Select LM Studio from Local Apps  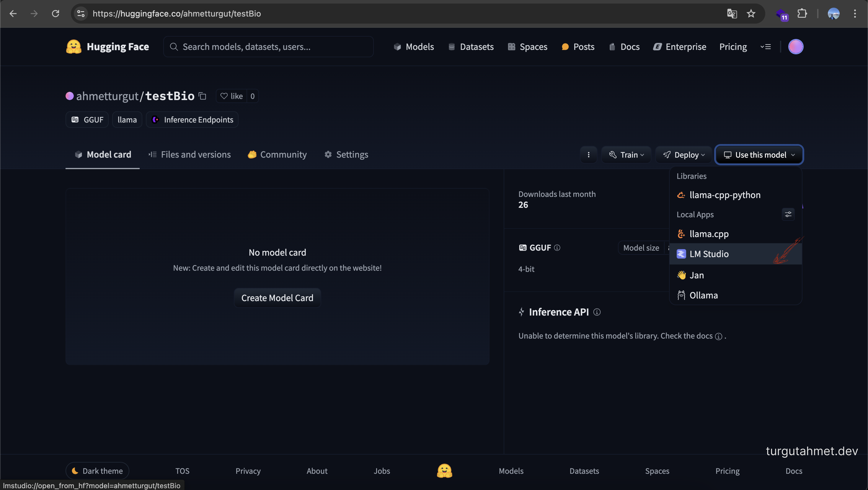pos(736,254)
